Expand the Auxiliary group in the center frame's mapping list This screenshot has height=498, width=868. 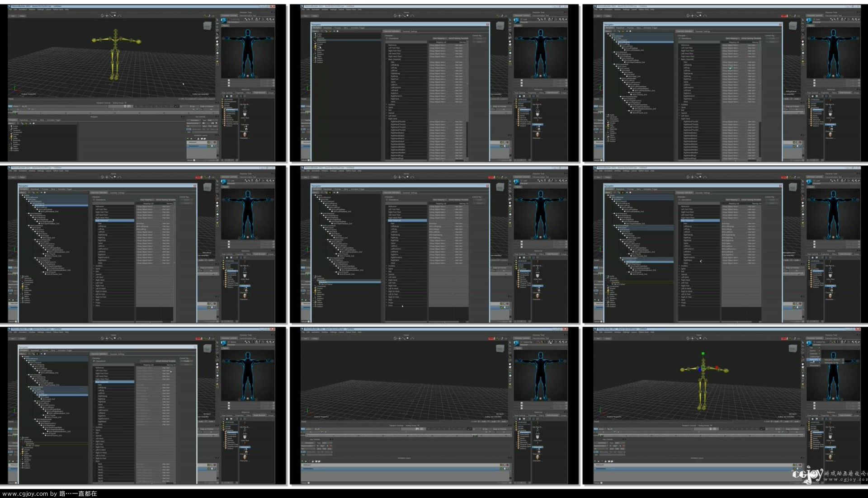tap(387, 266)
